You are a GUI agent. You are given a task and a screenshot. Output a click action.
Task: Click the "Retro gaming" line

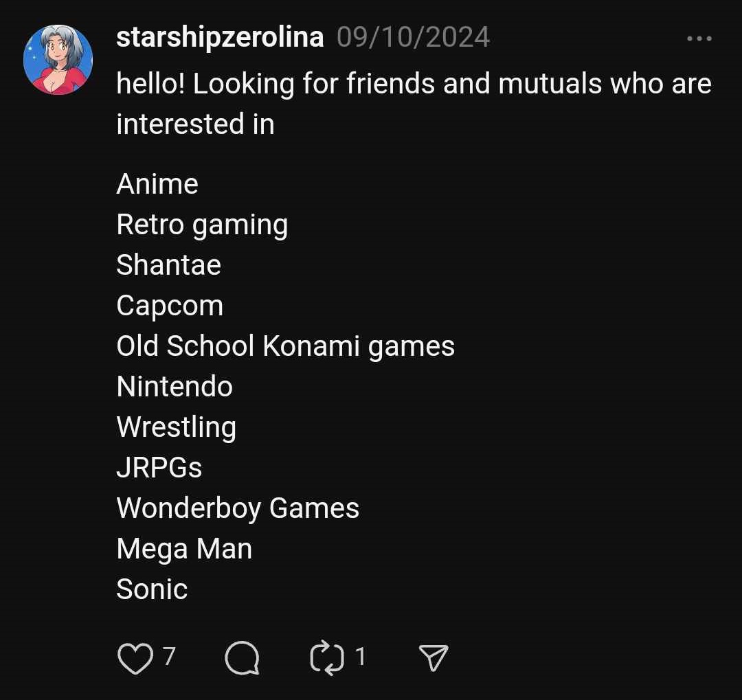pyautogui.click(x=202, y=225)
